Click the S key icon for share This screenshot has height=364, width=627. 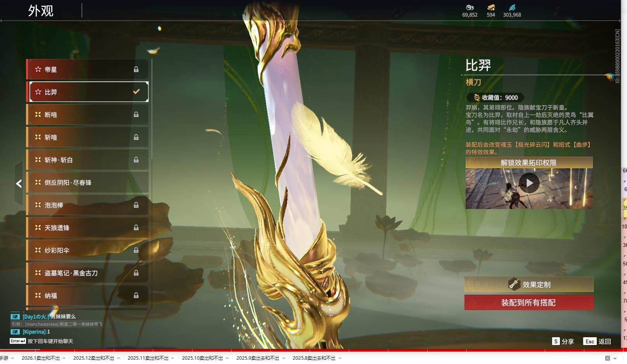[556, 341]
